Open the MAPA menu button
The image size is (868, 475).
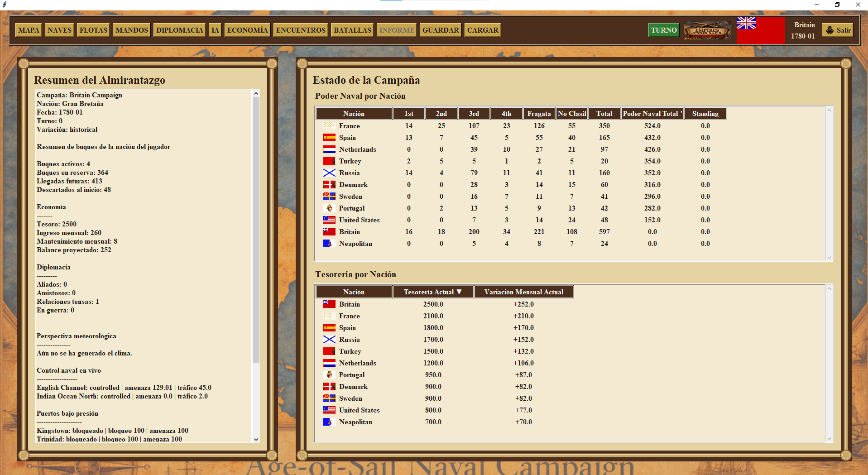(x=29, y=30)
